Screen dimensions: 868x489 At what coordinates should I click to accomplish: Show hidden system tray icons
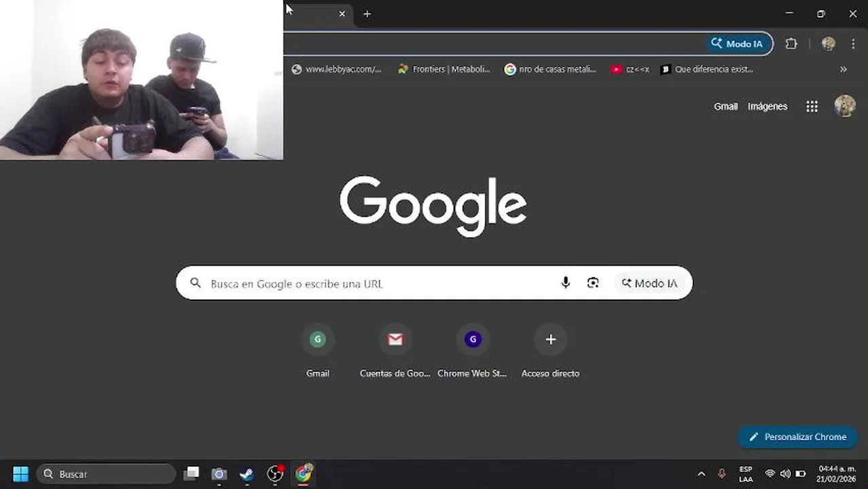point(701,473)
